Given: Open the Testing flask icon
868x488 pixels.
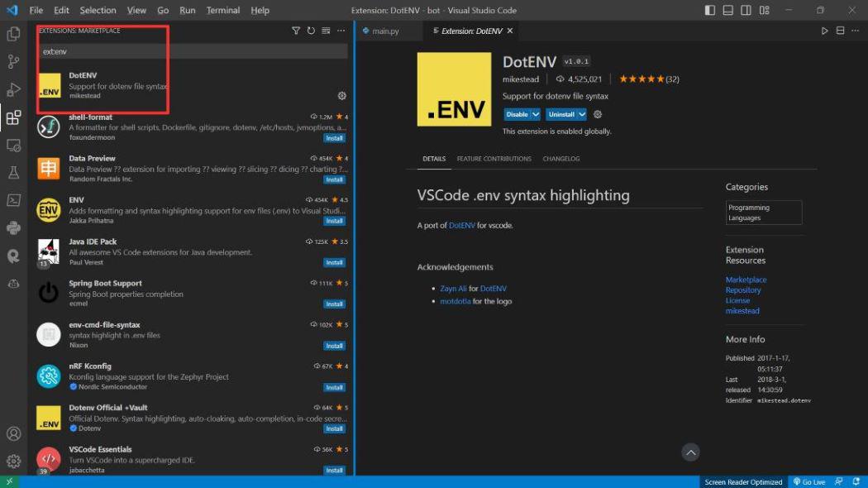Looking at the screenshot, I should tap(13, 172).
